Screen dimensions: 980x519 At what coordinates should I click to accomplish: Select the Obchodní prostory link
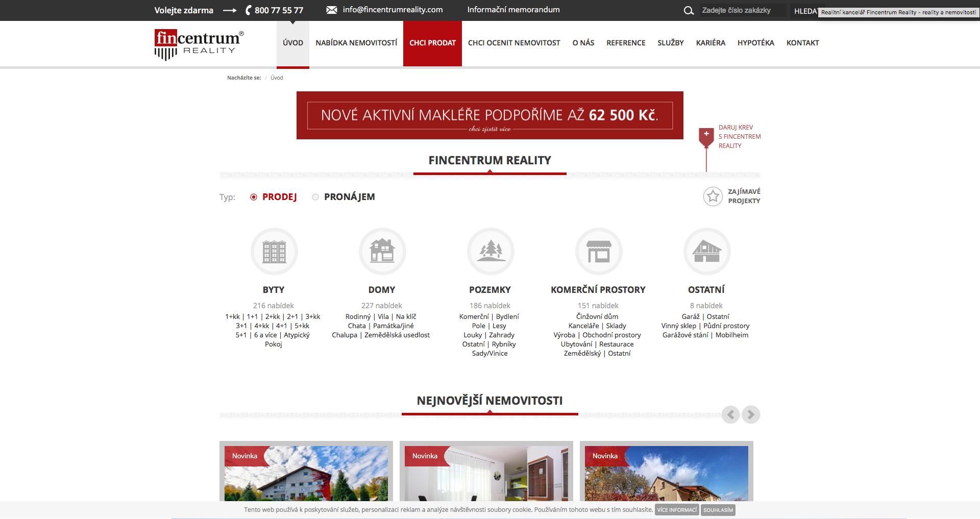pyautogui.click(x=611, y=335)
